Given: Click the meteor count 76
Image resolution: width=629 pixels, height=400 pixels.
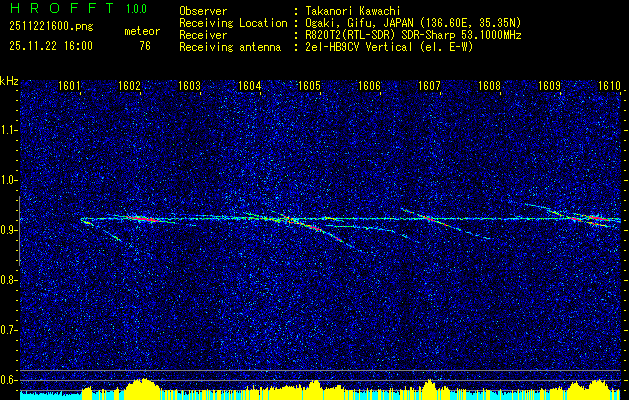Looking at the screenshot, I should pyautogui.click(x=145, y=46).
